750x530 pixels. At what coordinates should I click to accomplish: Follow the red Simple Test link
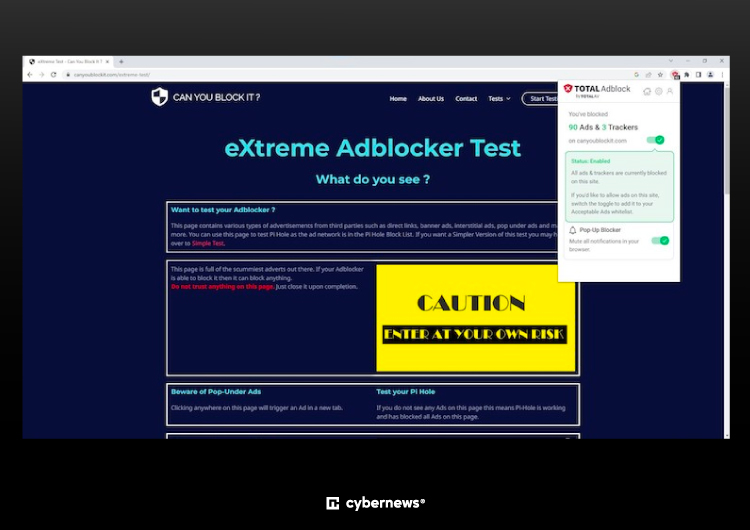[208, 243]
